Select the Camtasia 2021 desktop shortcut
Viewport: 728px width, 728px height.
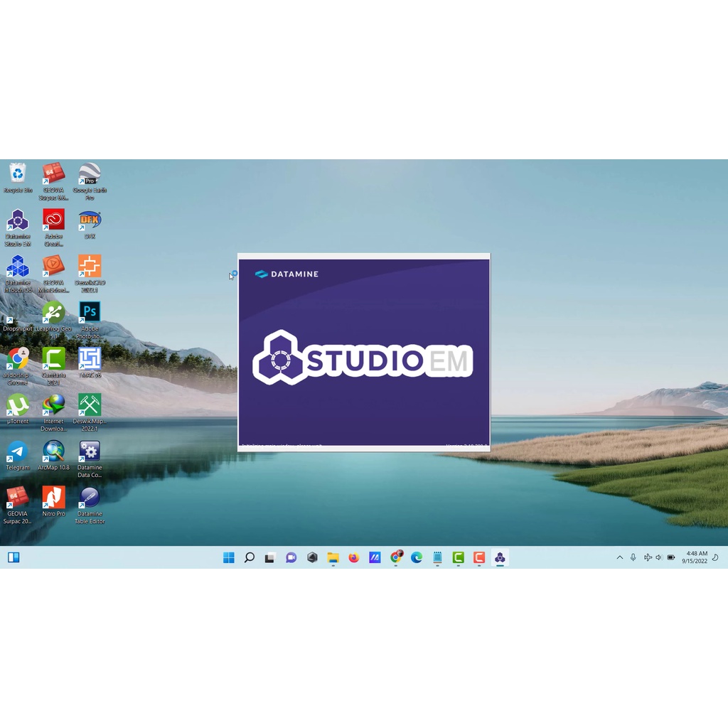pyautogui.click(x=53, y=366)
